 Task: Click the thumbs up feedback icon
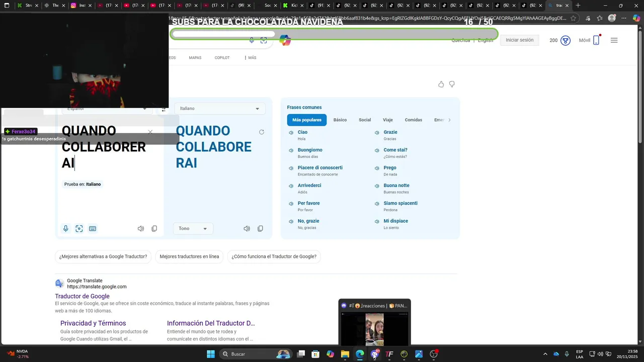441,84
